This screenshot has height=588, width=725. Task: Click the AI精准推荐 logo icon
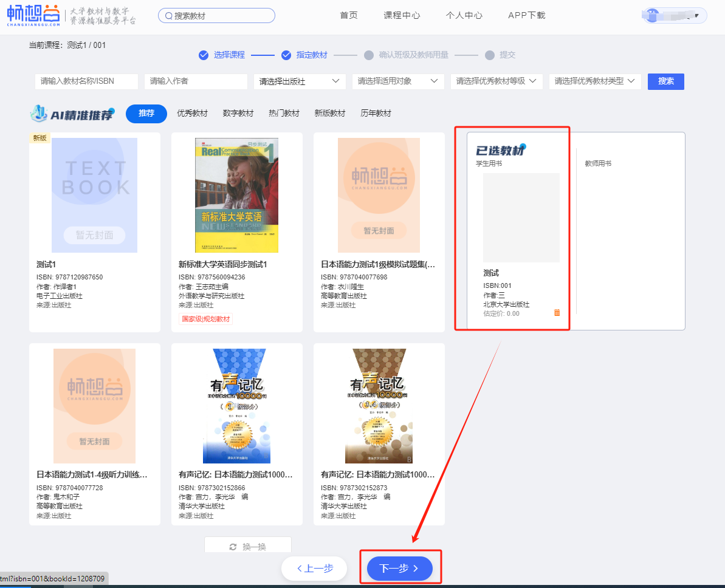tap(40, 113)
